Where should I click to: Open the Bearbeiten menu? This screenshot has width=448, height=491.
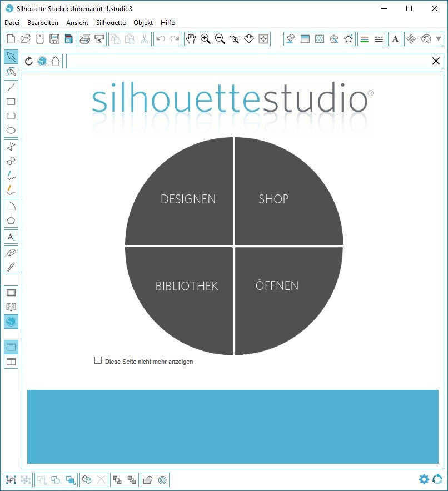coord(43,23)
